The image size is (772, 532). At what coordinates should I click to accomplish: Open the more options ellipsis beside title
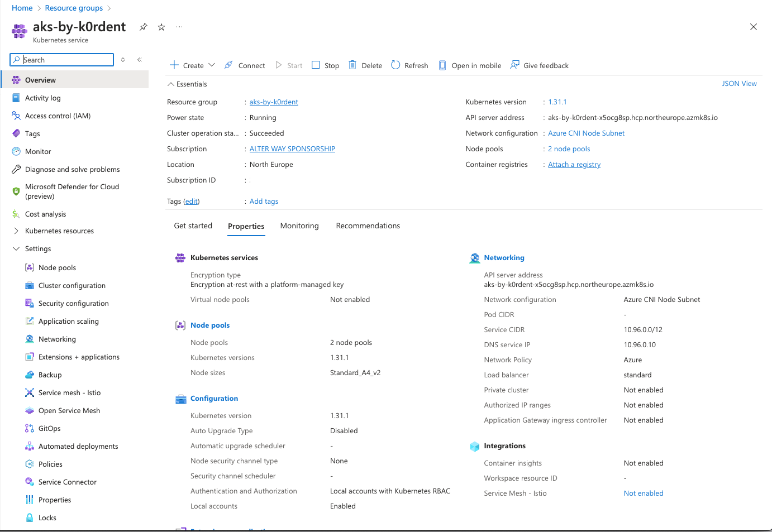click(179, 27)
